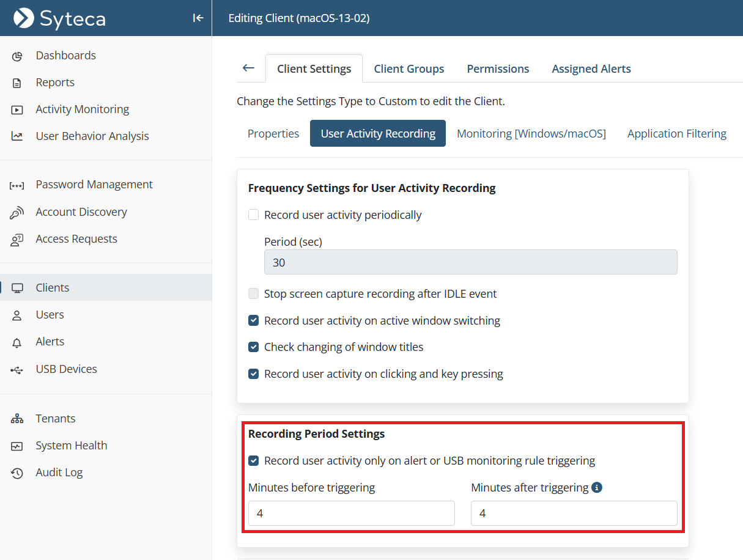Click the info icon beside Minutes after triggering

(x=597, y=487)
